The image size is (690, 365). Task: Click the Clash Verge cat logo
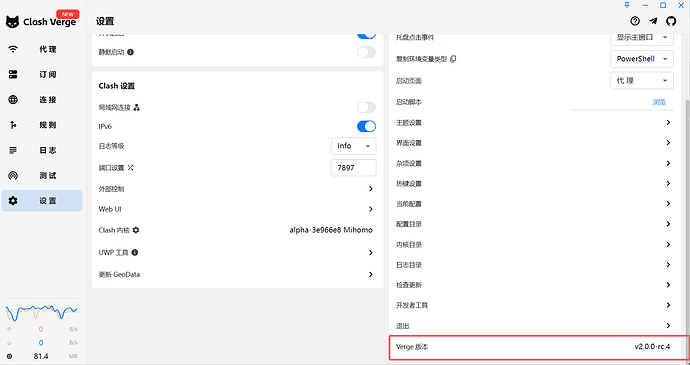pyautogui.click(x=12, y=22)
